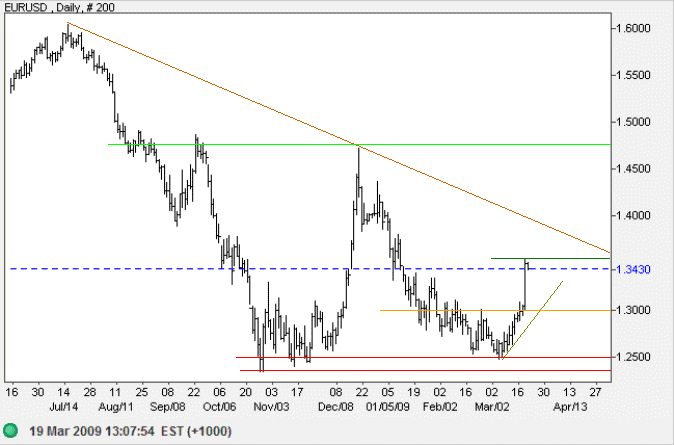This screenshot has width=674, height=445.
Task: Select the 1.4000 price axis label
Action: 633,216
